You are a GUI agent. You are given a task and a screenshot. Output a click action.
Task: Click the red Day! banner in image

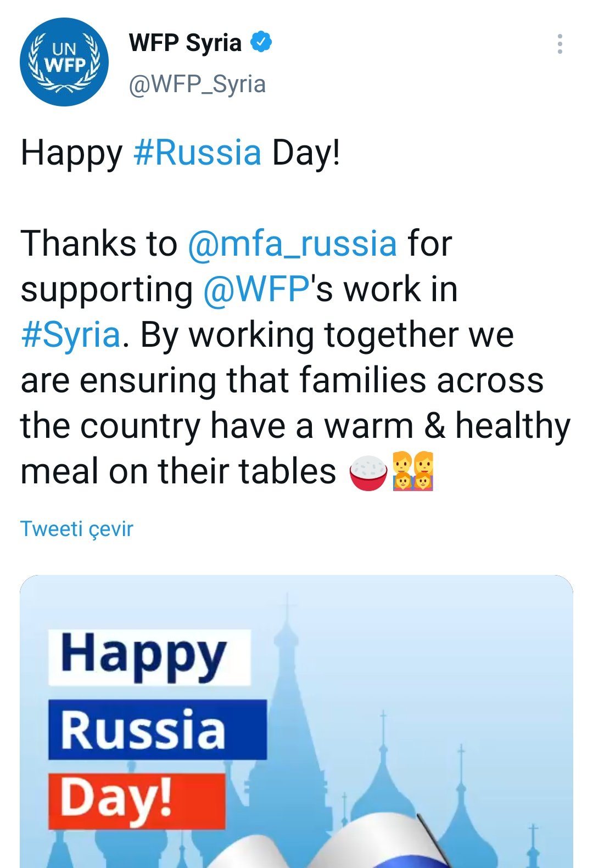[137, 801]
